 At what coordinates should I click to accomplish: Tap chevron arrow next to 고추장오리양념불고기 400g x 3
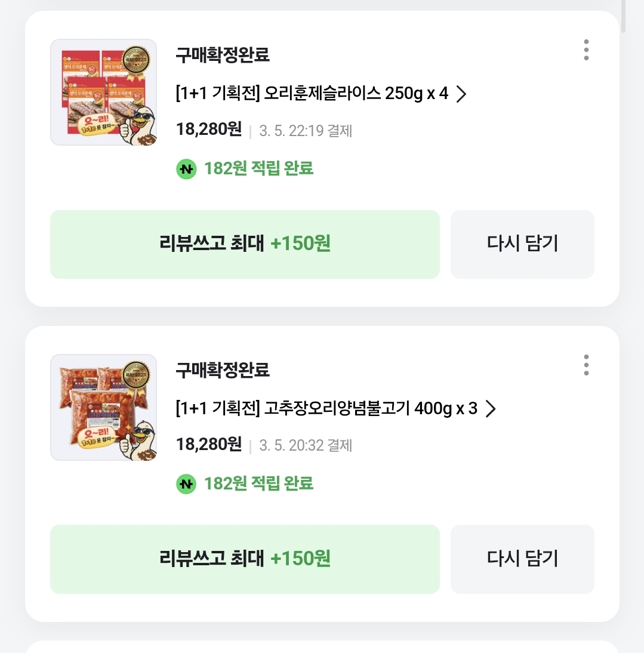(491, 409)
